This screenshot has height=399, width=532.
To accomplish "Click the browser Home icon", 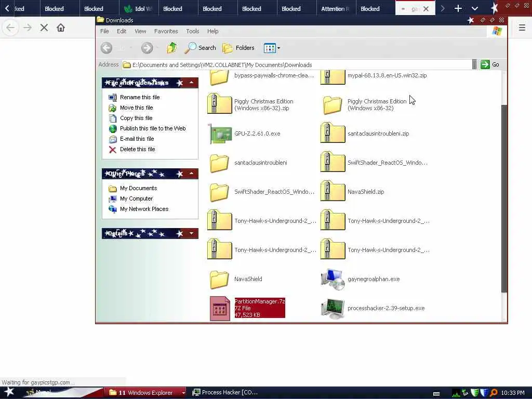I will coord(61,28).
